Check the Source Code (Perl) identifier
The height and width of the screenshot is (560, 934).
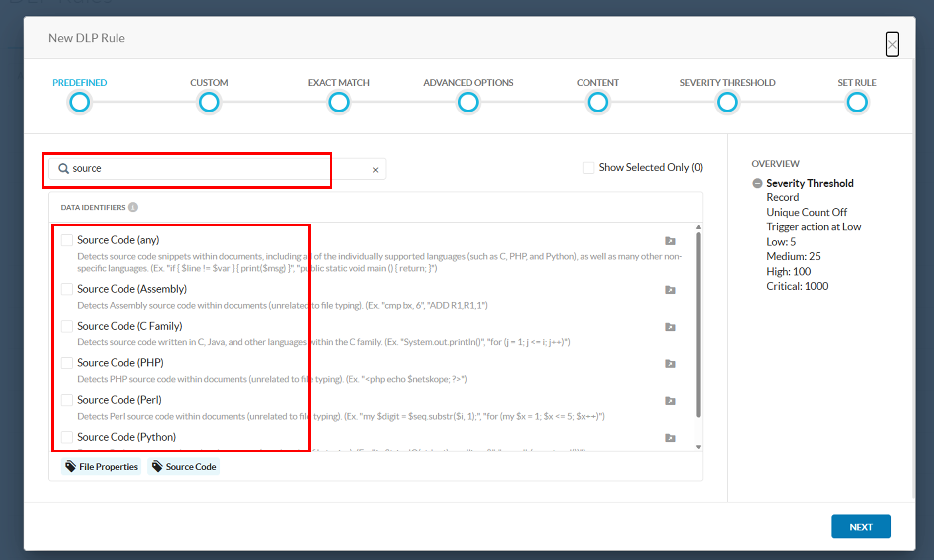pos(67,400)
